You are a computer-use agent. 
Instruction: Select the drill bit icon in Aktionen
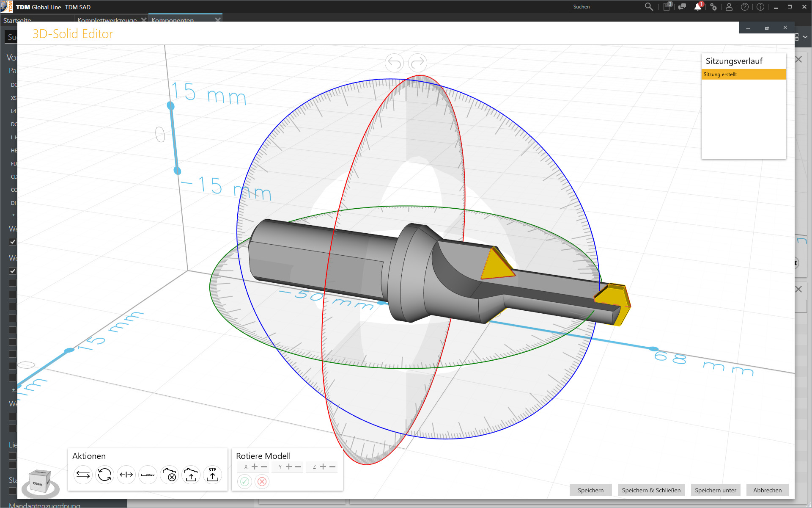coord(148,475)
